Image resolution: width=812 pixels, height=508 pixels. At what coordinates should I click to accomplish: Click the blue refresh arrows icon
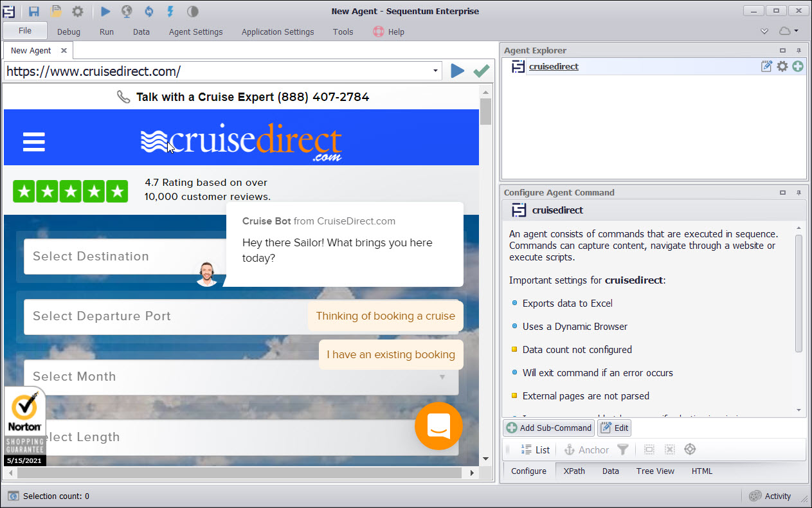(149, 11)
